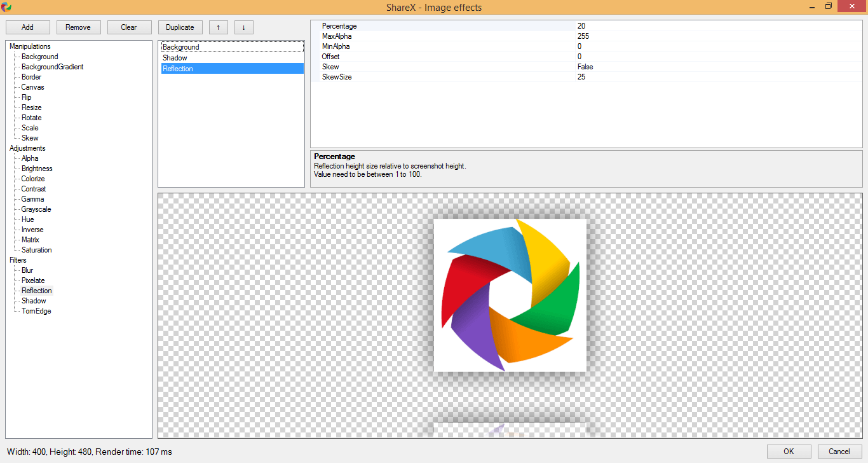
Task: Select the Canvas effect in the tree
Action: [32, 87]
